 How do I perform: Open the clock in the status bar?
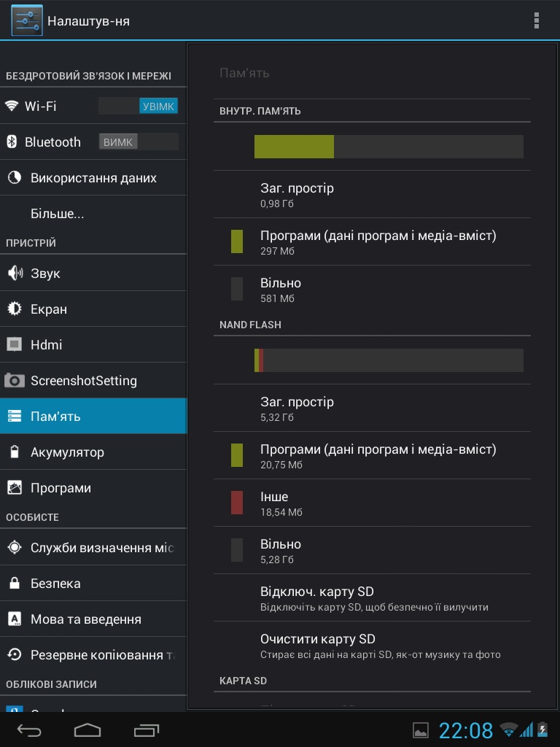[x=465, y=730]
